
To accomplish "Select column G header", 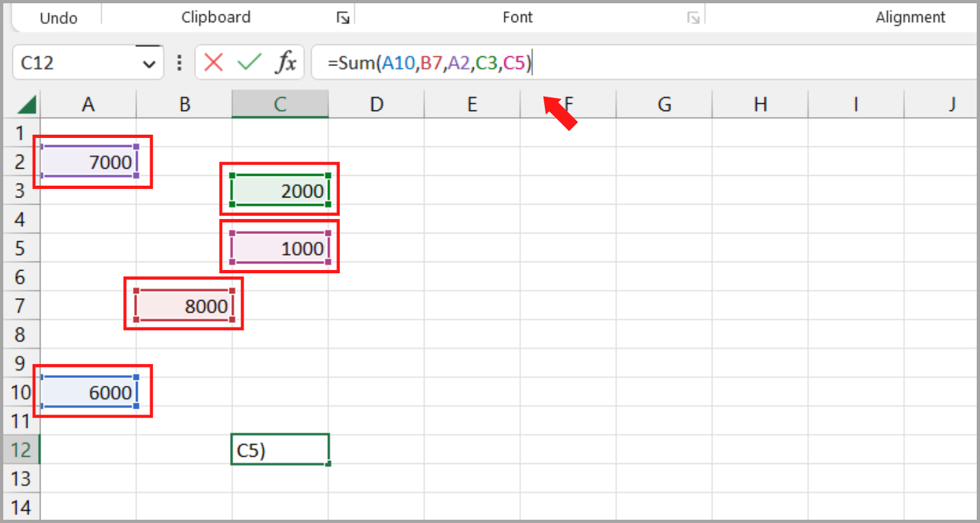I will point(664,104).
